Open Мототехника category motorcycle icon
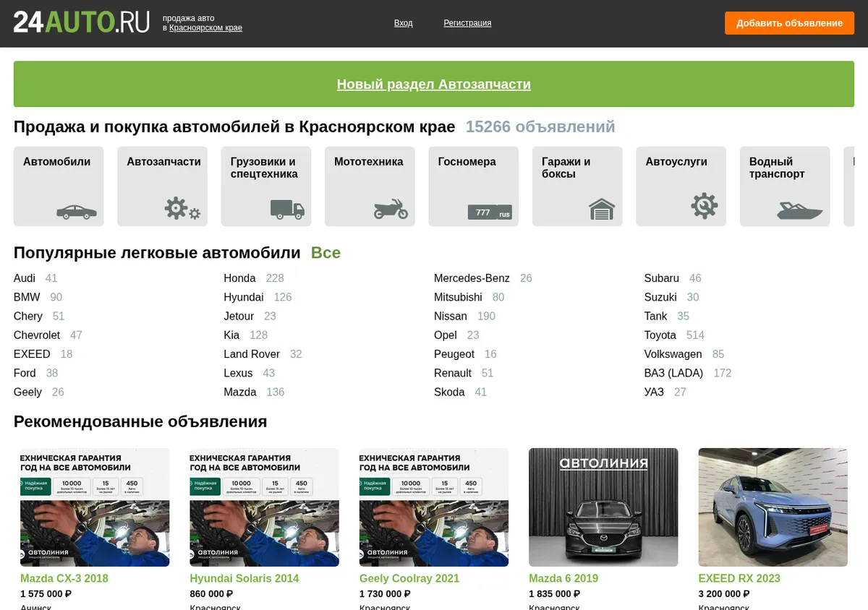This screenshot has height=610, width=868. (391, 209)
